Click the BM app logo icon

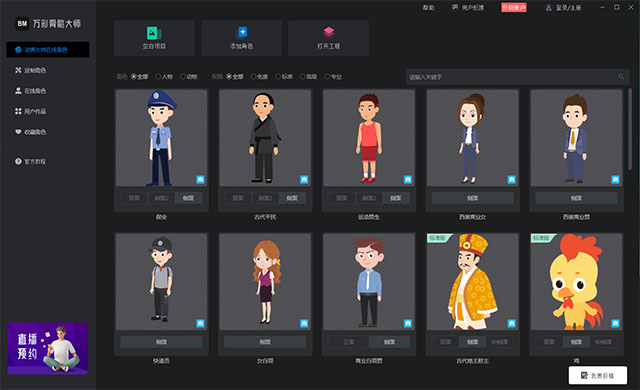point(22,24)
